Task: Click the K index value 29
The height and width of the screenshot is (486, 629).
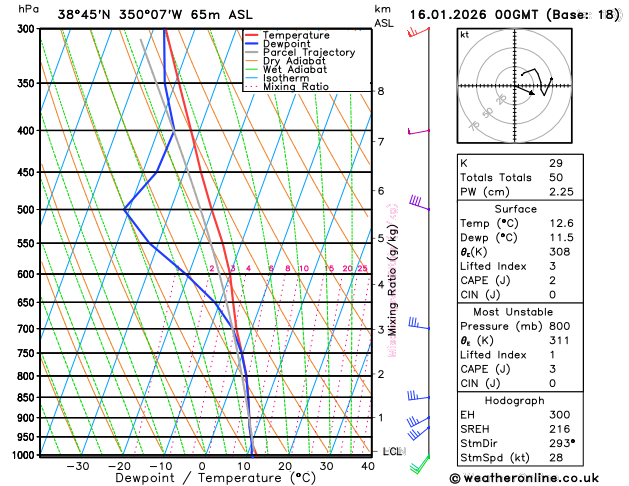Action: (x=556, y=163)
